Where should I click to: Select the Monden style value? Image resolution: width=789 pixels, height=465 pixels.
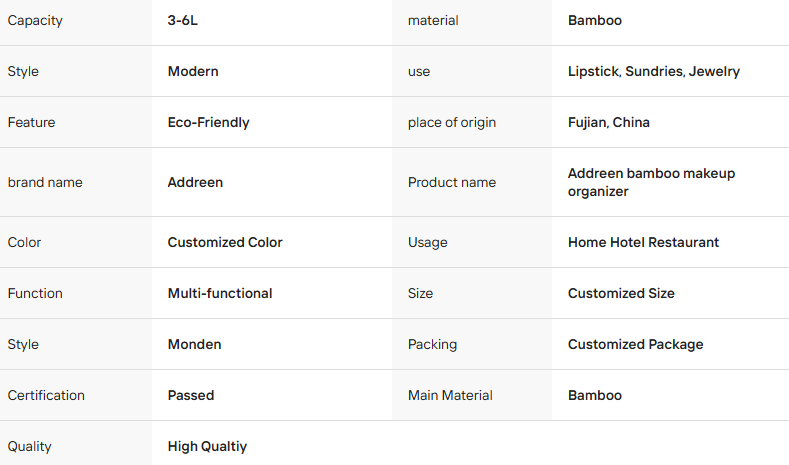[194, 344]
